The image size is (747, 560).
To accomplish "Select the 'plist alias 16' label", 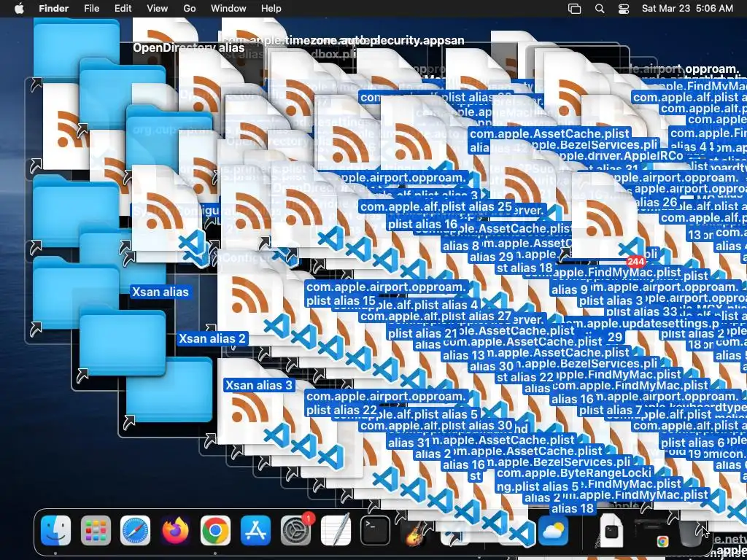I will click(x=422, y=225).
